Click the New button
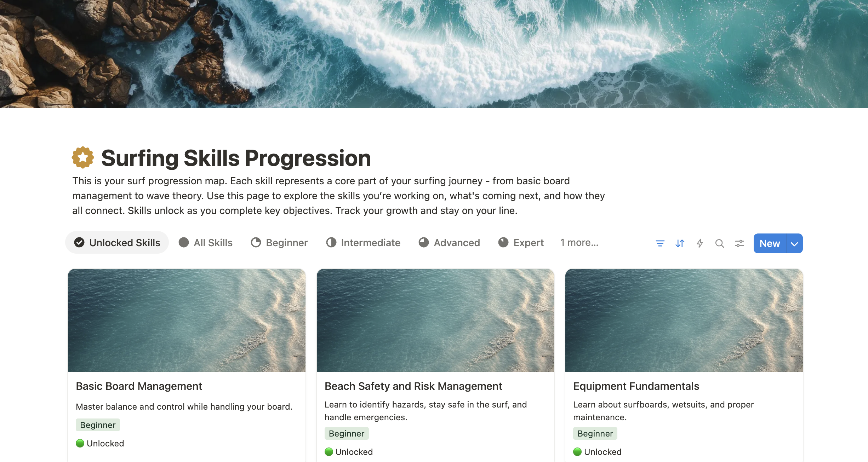The height and width of the screenshot is (462, 868). (770, 243)
